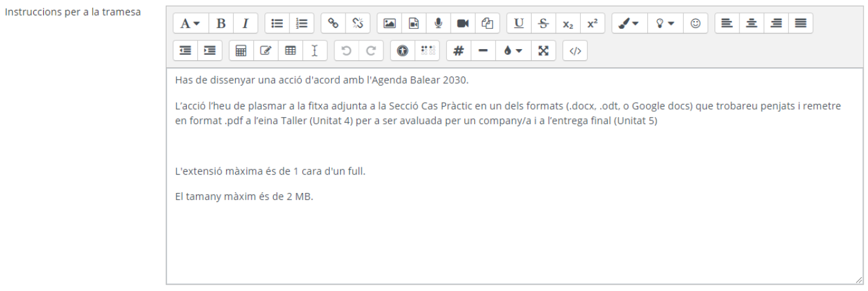Run the accessibility checker
Screen dimensions: 868x291
(x=403, y=50)
